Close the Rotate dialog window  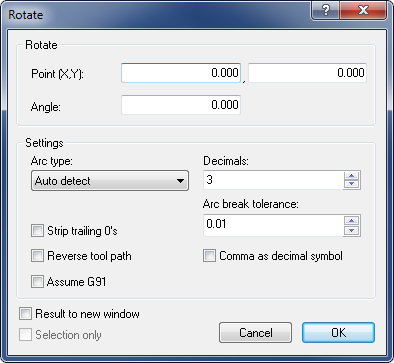(x=363, y=10)
